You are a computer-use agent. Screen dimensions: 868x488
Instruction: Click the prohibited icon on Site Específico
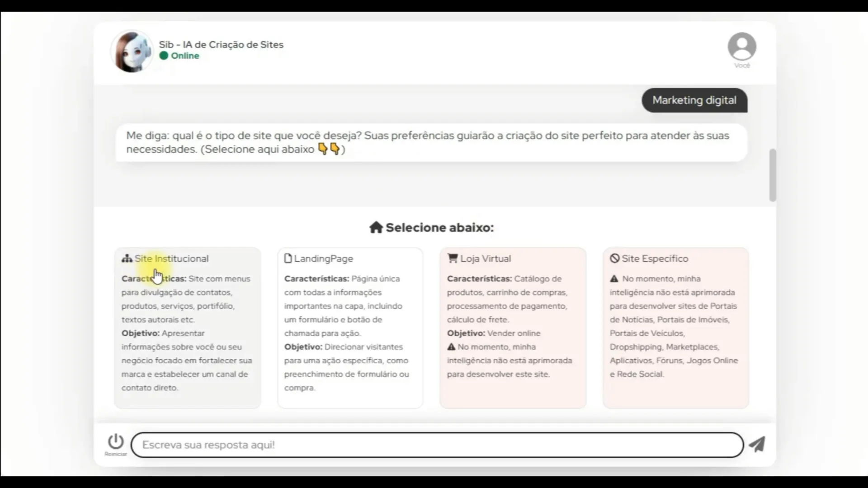click(614, 258)
